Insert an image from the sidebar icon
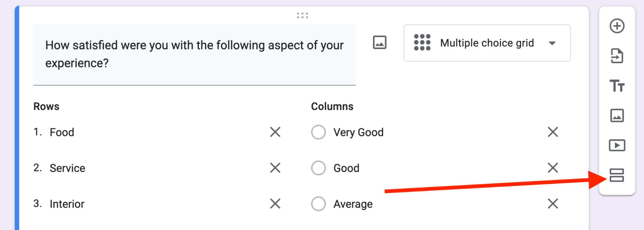This screenshot has width=644, height=230. (x=617, y=115)
